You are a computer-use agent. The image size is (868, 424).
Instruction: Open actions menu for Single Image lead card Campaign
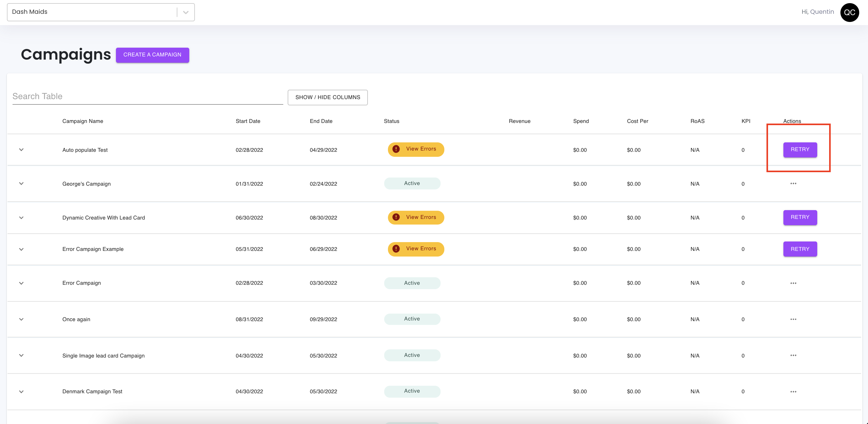(793, 355)
